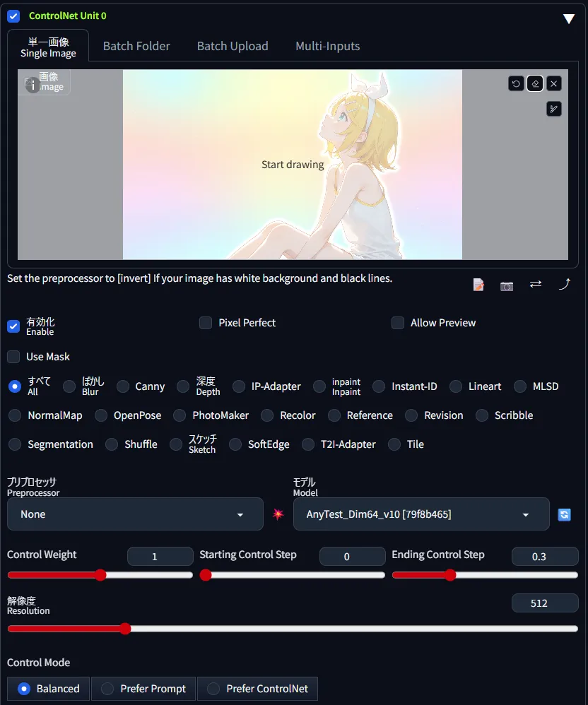This screenshot has width=588, height=705.
Task: Click the curved arrow send dimensions icon
Action: (564, 284)
